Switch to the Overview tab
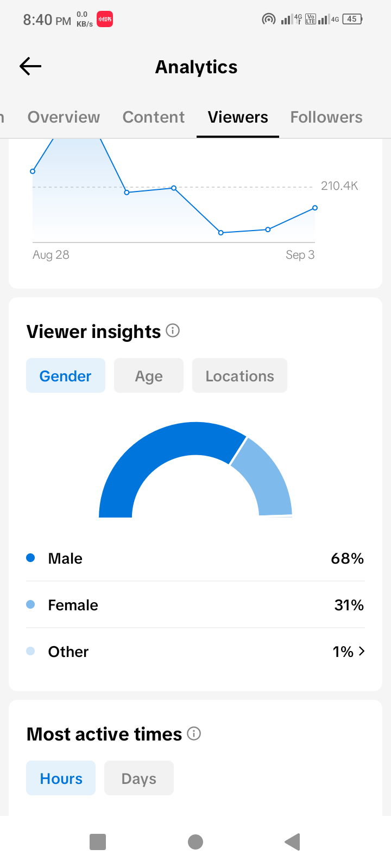The height and width of the screenshot is (868, 391). [x=64, y=117]
